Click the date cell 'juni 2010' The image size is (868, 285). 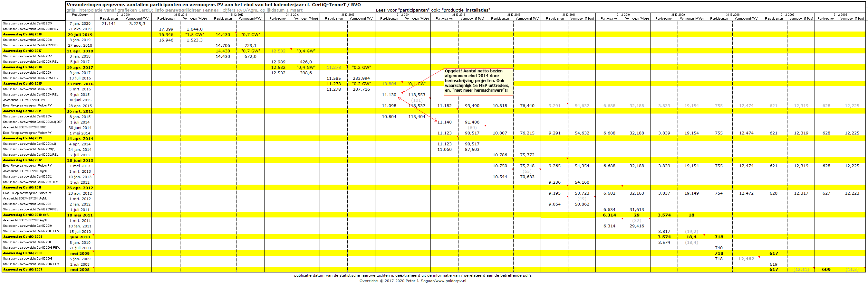coord(80,237)
